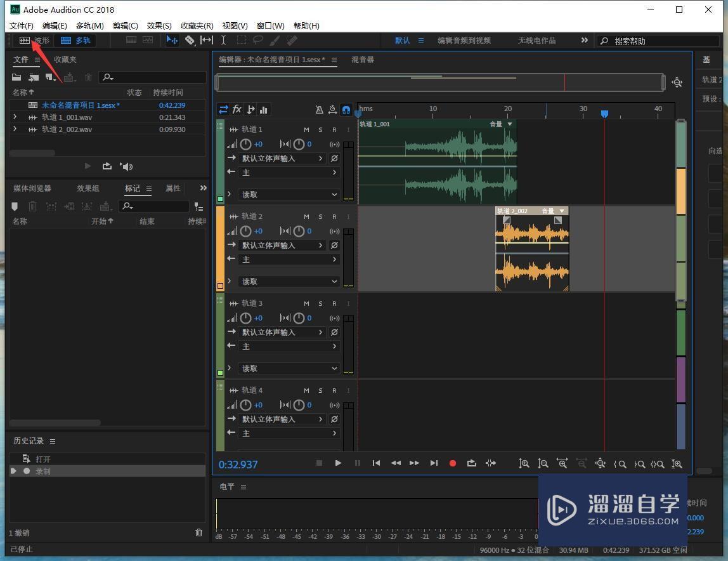
Task: Click Rewind button in transport
Action: tap(396, 463)
